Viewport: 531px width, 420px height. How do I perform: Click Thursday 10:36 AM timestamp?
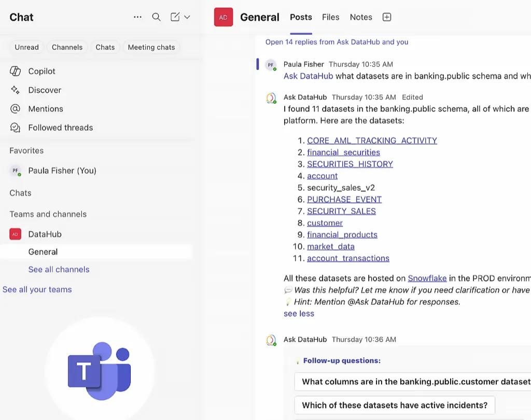[364, 340]
